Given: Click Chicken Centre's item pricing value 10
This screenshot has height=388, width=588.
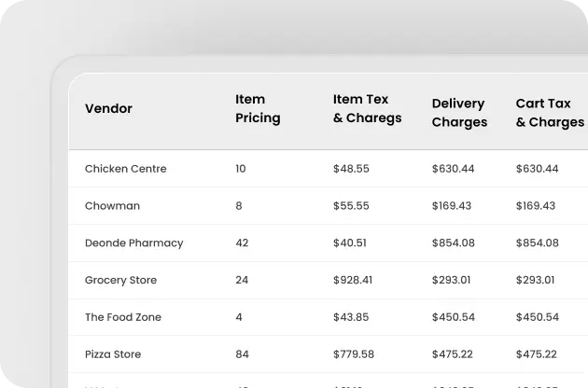Looking at the screenshot, I should [x=241, y=169].
